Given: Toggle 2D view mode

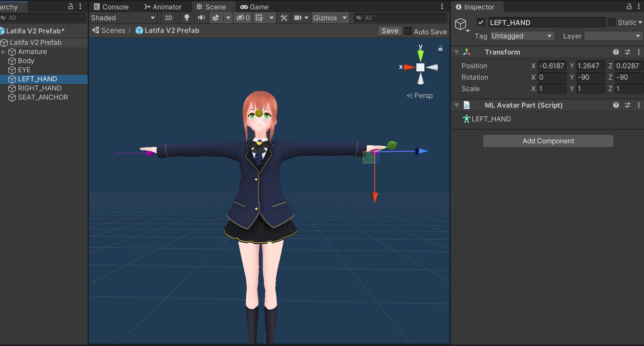Looking at the screenshot, I should tap(168, 18).
